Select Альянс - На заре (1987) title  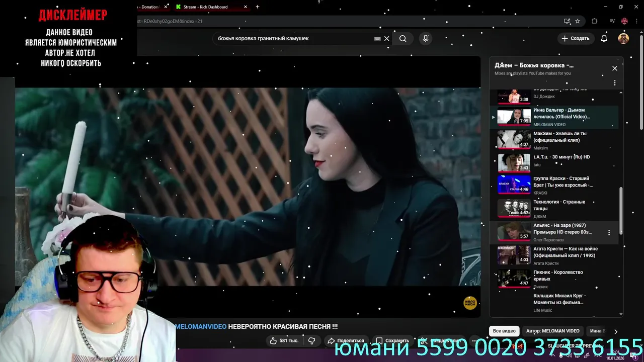click(562, 229)
